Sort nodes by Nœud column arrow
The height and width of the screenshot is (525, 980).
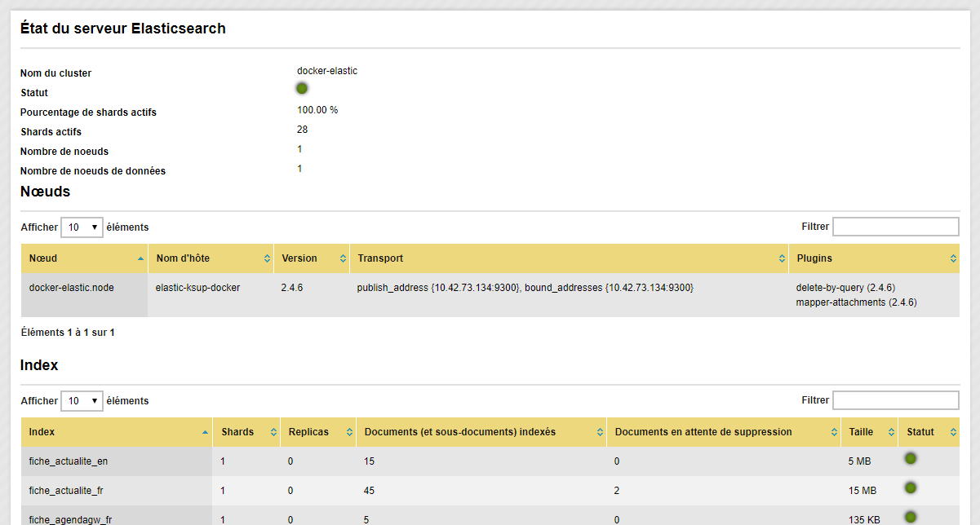[x=141, y=258]
